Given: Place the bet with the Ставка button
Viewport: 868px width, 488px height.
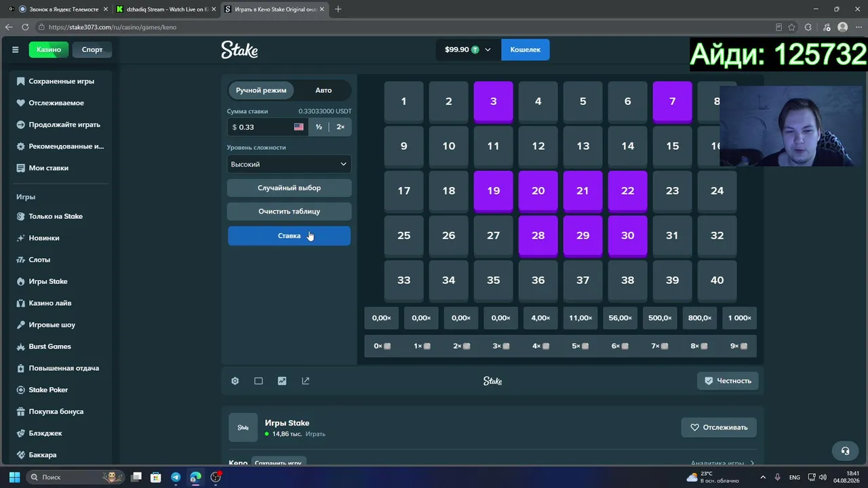Looking at the screenshot, I should click(x=289, y=236).
